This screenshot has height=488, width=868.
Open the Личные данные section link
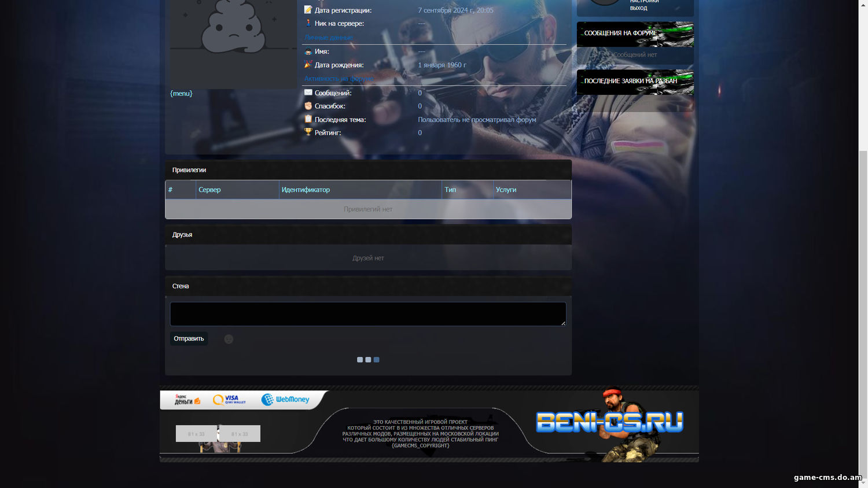tap(329, 38)
